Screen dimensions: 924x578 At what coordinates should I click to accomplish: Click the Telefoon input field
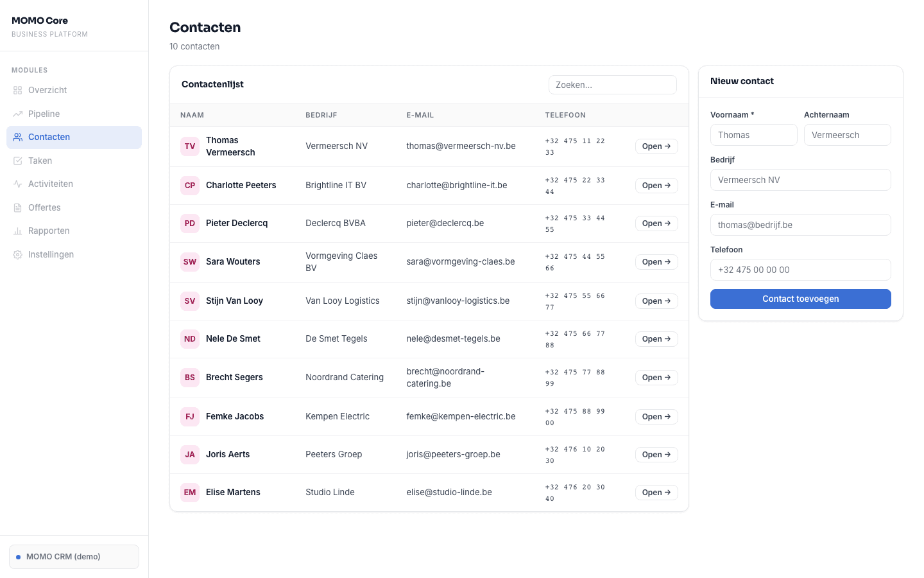[800, 270]
